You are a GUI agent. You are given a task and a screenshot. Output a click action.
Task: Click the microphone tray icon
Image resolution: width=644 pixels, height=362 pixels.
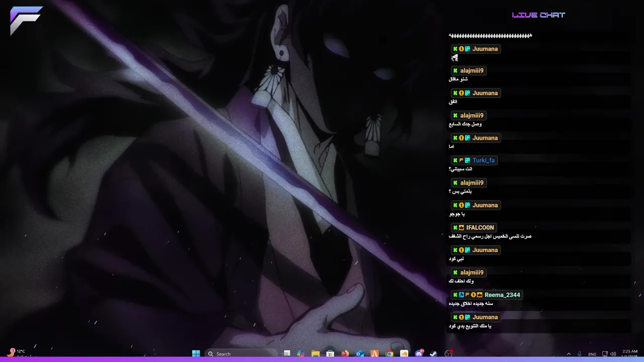[580, 354]
